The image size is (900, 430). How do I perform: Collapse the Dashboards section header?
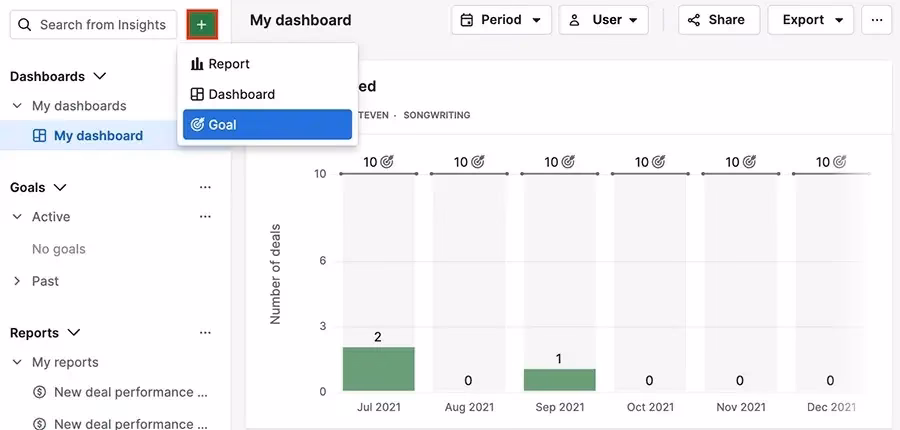click(x=58, y=76)
